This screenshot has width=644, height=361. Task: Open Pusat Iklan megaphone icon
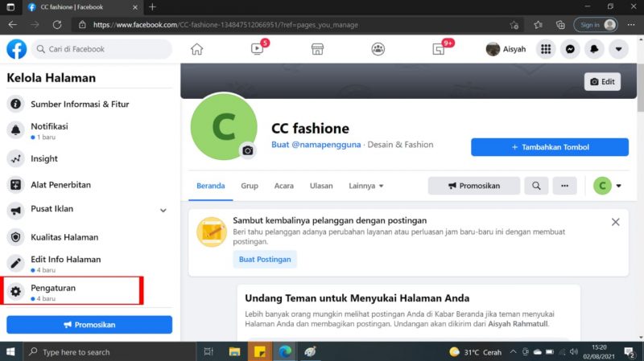[15, 210]
